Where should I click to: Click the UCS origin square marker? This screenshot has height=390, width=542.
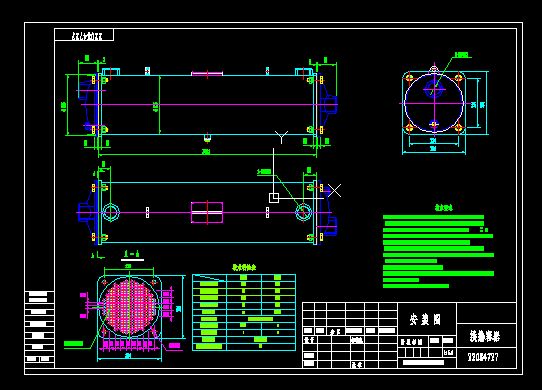click(274, 198)
